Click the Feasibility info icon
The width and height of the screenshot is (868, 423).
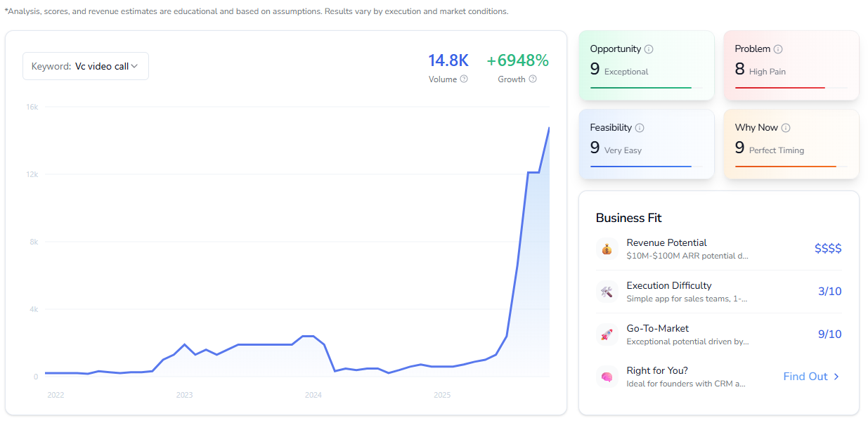click(640, 128)
